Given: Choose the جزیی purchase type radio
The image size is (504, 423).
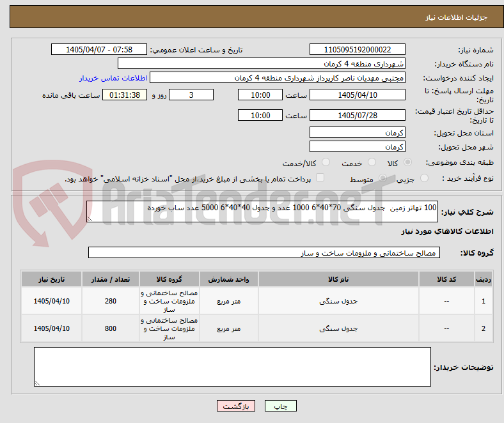Looking at the screenshot, I should [424, 178].
